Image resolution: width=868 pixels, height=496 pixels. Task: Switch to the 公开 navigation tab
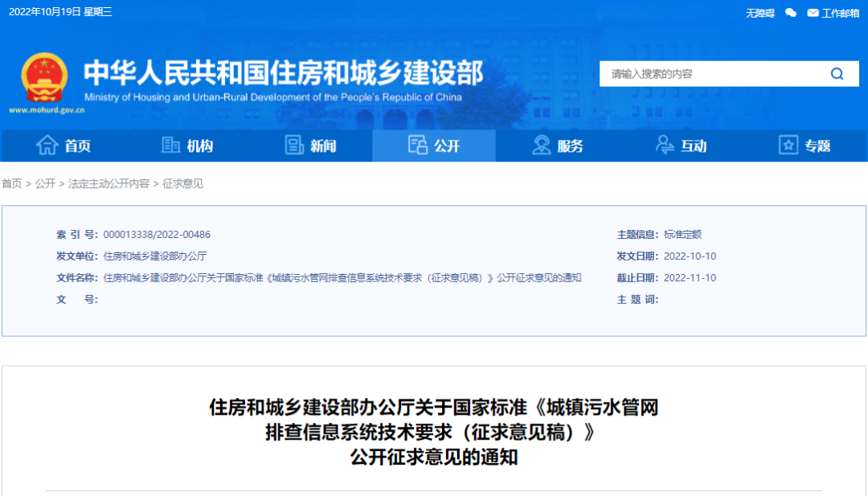click(434, 146)
